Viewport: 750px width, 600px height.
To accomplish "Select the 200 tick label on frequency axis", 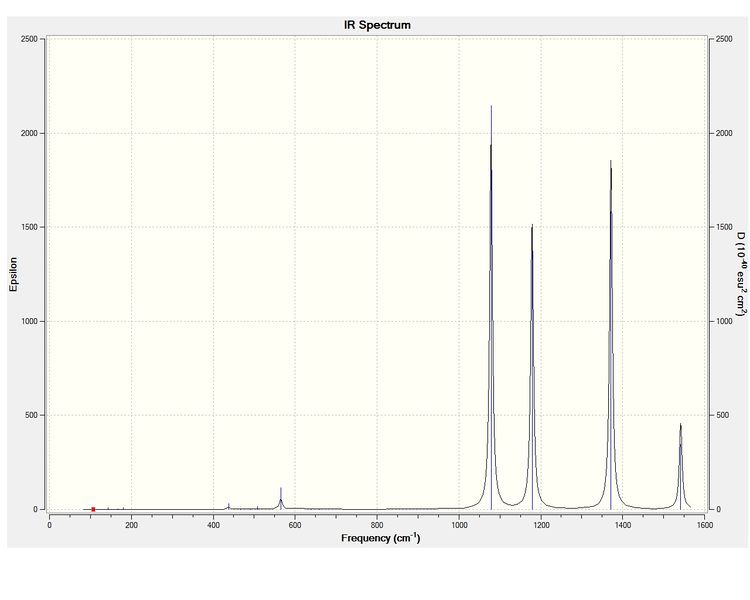I will coord(131,525).
